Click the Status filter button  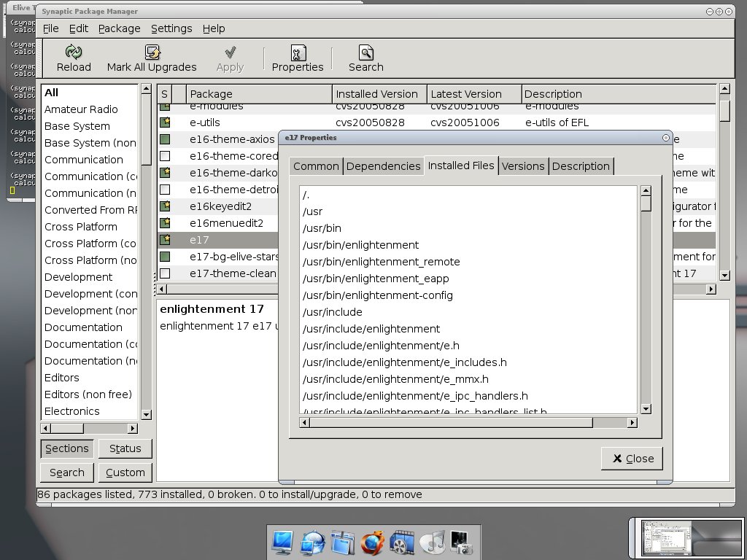pos(125,448)
